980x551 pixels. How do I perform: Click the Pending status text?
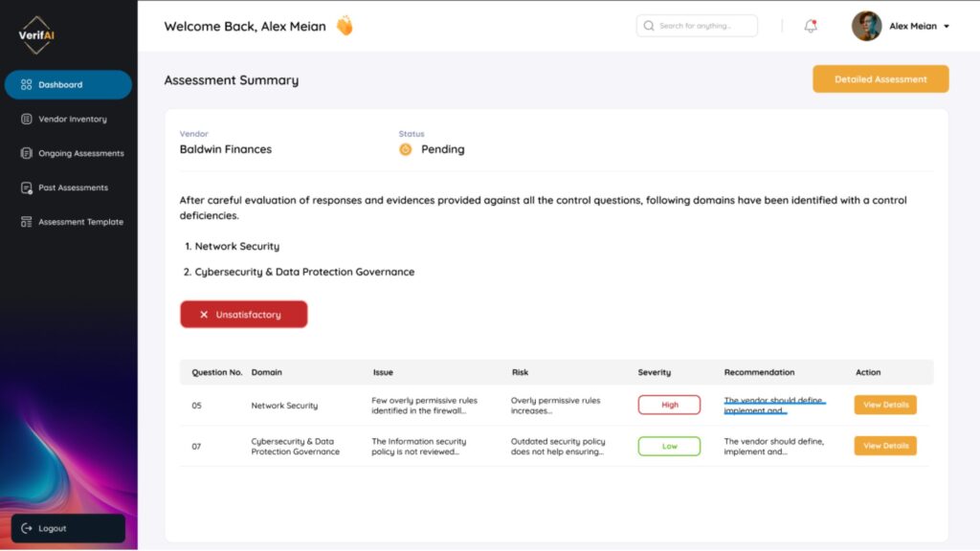442,149
